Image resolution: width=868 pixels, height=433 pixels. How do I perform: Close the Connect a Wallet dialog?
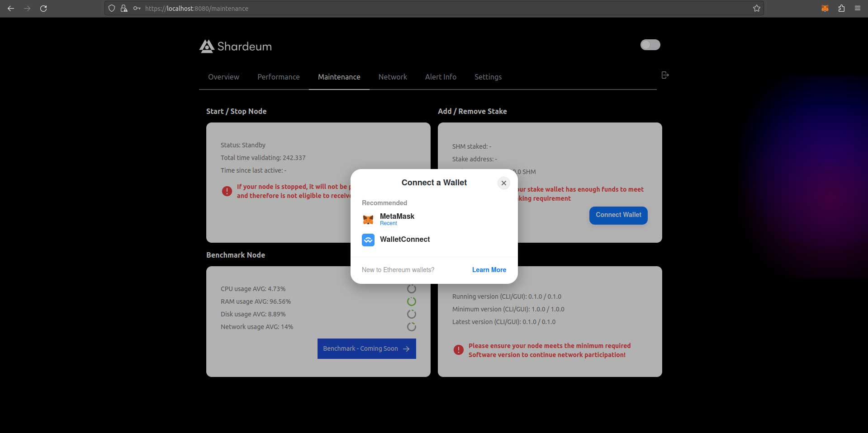[503, 183]
